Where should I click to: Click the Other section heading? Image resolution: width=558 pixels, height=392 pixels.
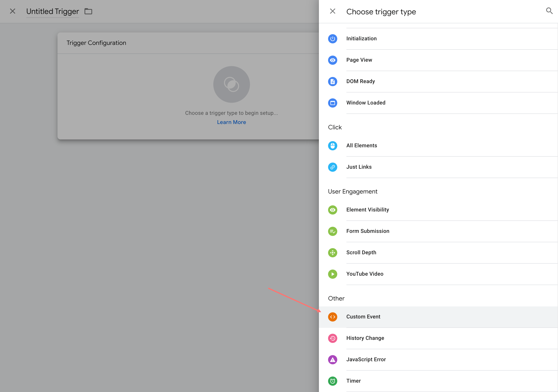[336, 298]
